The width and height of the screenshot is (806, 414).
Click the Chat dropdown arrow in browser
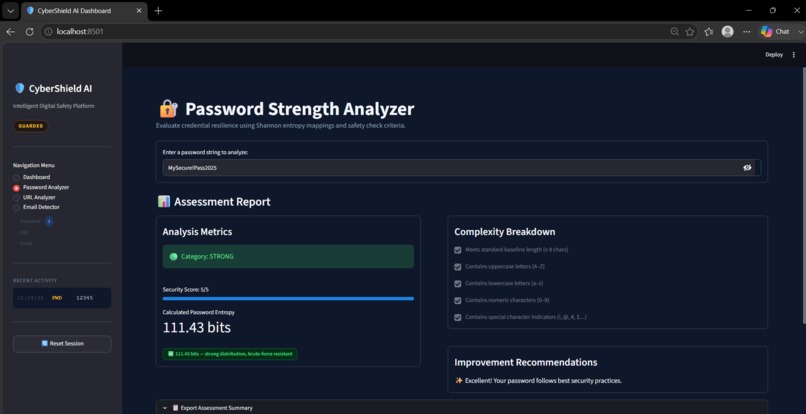(x=800, y=31)
